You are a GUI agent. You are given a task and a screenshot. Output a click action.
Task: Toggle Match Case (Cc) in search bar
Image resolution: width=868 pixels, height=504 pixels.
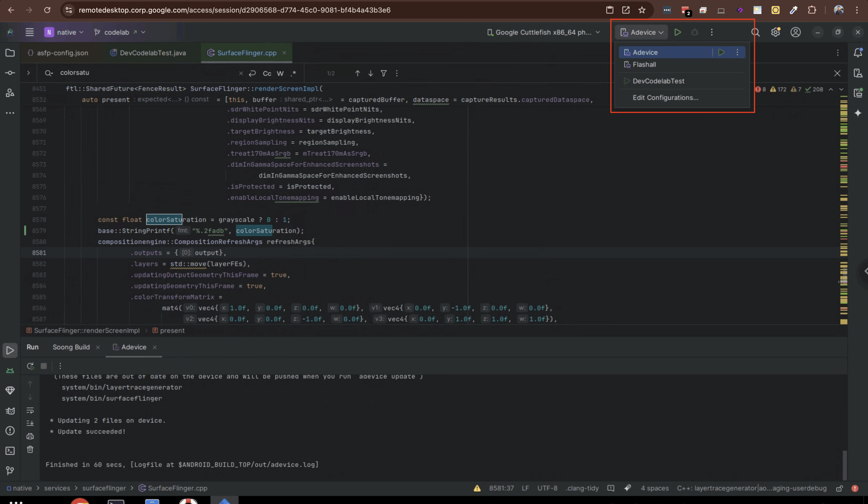click(267, 73)
